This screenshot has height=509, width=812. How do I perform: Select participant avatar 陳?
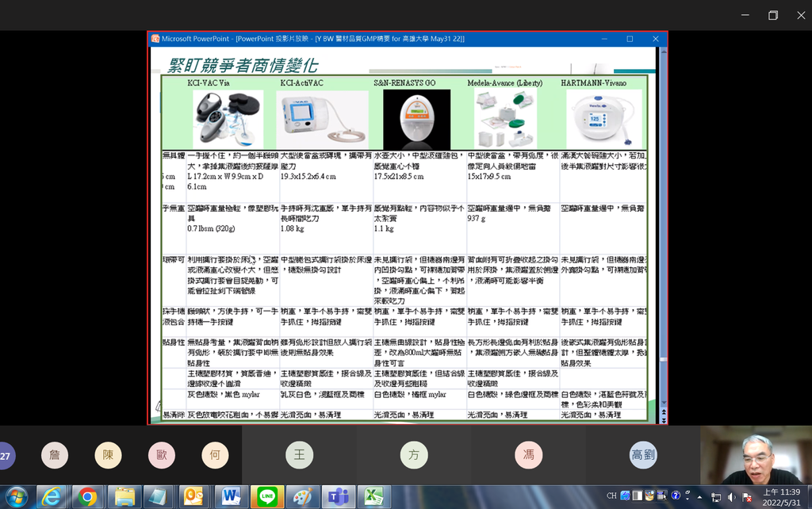108,455
